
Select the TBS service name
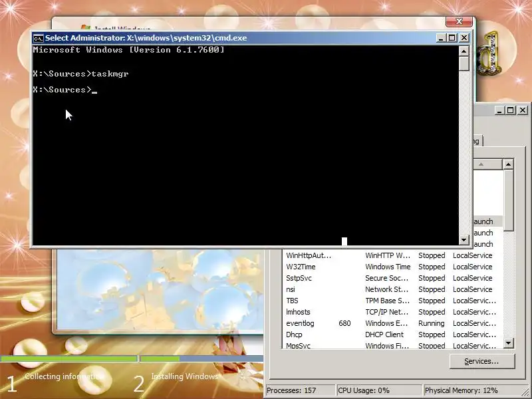[x=292, y=301]
